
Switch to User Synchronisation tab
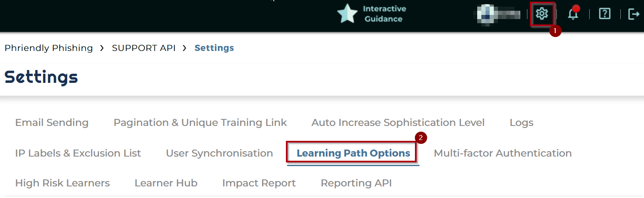pyautogui.click(x=220, y=153)
